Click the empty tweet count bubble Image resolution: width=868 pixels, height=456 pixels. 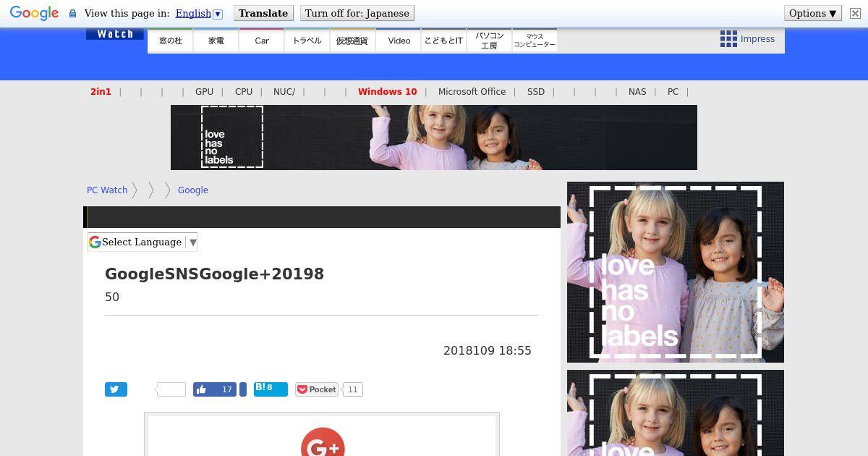click(x=171, y=389)
